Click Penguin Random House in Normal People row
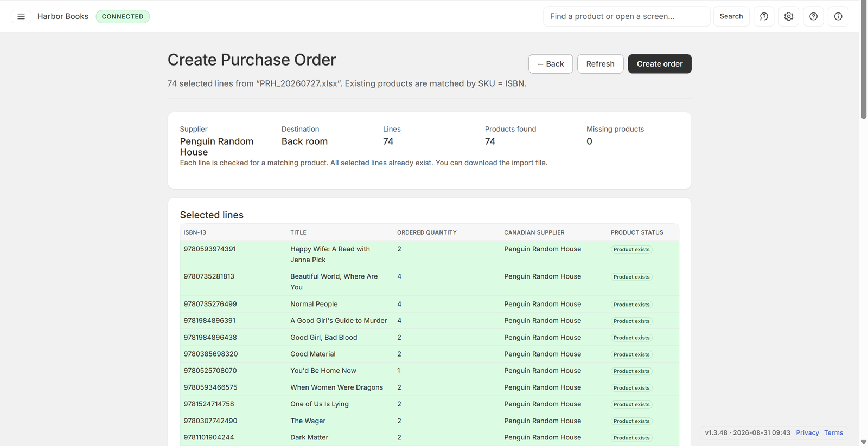 point(542,304)
